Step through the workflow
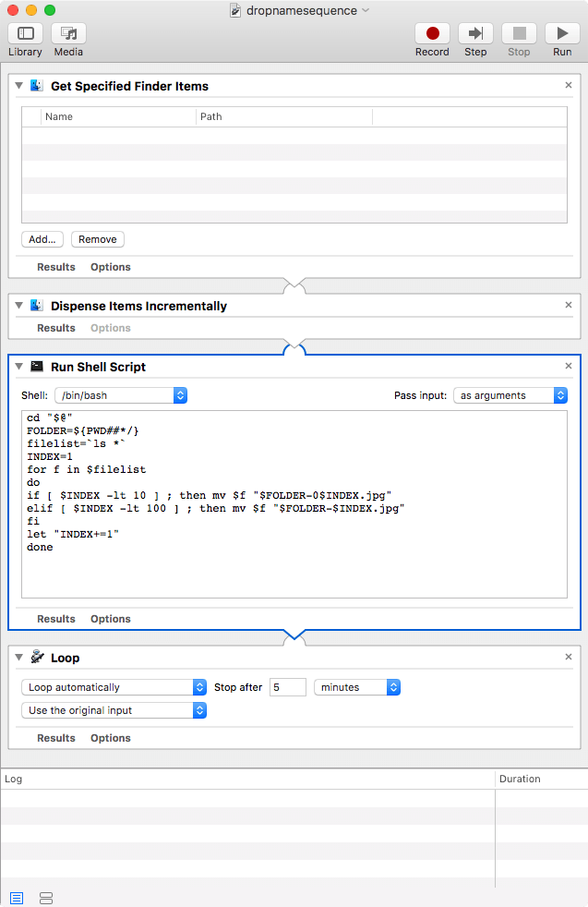The width and height of the screenshot is (588, 907). click(x=474, y=34)
